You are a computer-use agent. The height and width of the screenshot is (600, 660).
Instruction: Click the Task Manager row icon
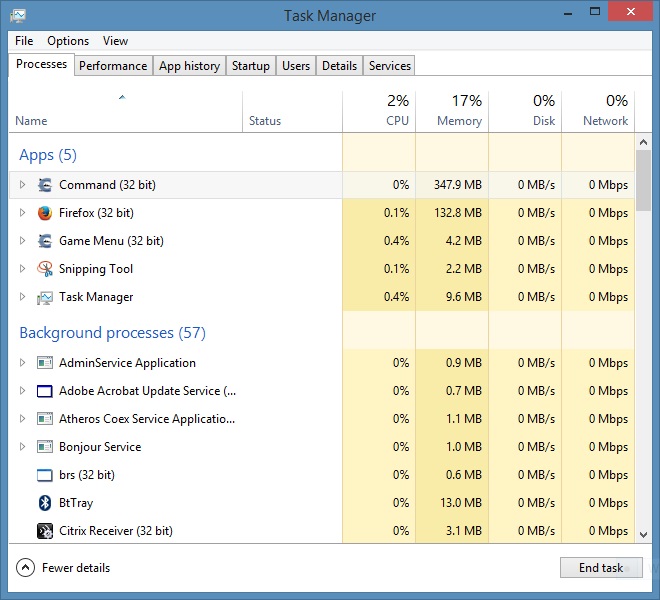[45, 298]
